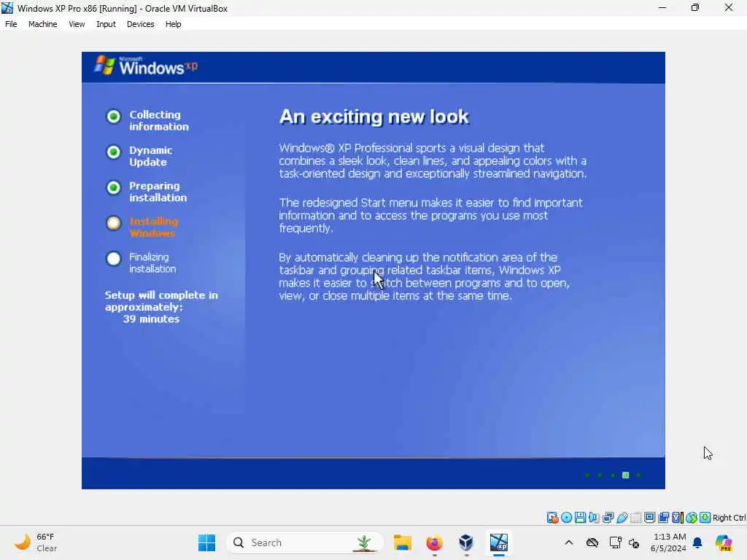Click the hard disk activity indicator icon
Image resolution: width=747 pixels, height=560 pixels.
coord(552,517)
